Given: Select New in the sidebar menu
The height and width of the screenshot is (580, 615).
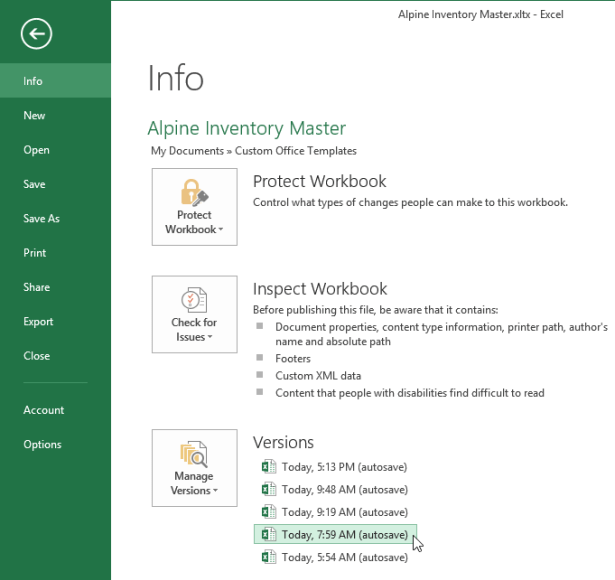Looking at the screenshot, I should tap(35, 116).
